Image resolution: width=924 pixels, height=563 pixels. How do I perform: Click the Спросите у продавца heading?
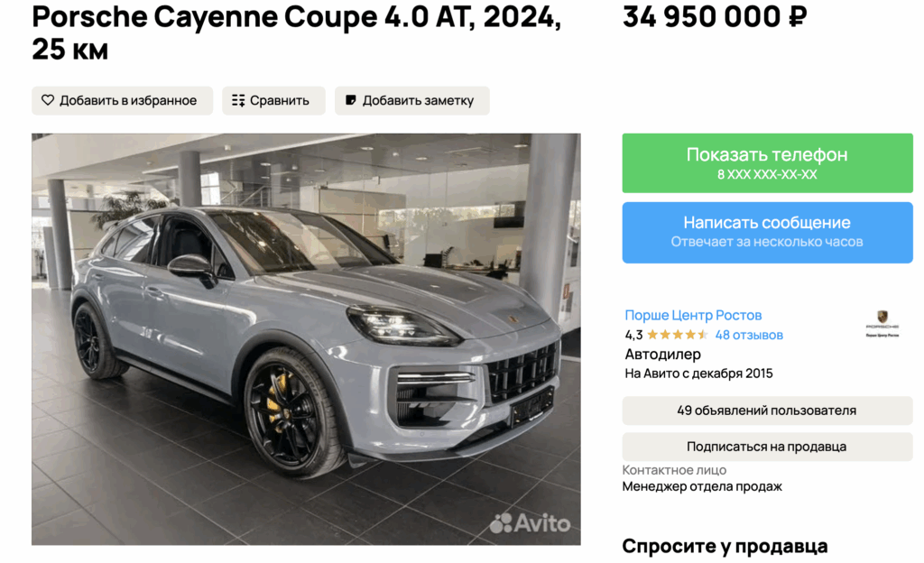tap(725, 546)
